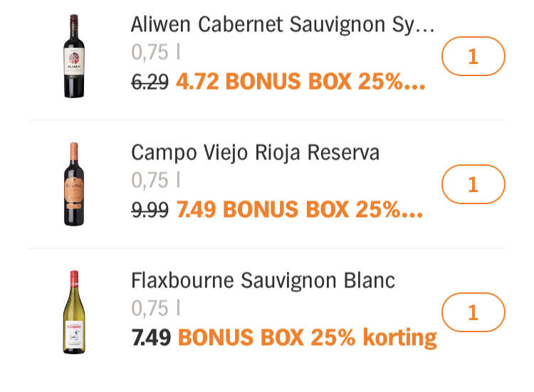Click the 0,75 l volume under Flaxbourne
This screenshot has width=534, height=392.
click(156, 308)
